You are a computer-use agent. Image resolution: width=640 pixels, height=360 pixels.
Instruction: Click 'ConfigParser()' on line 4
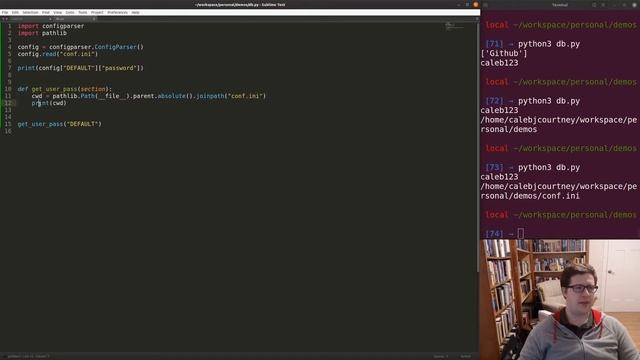(119, 47)
